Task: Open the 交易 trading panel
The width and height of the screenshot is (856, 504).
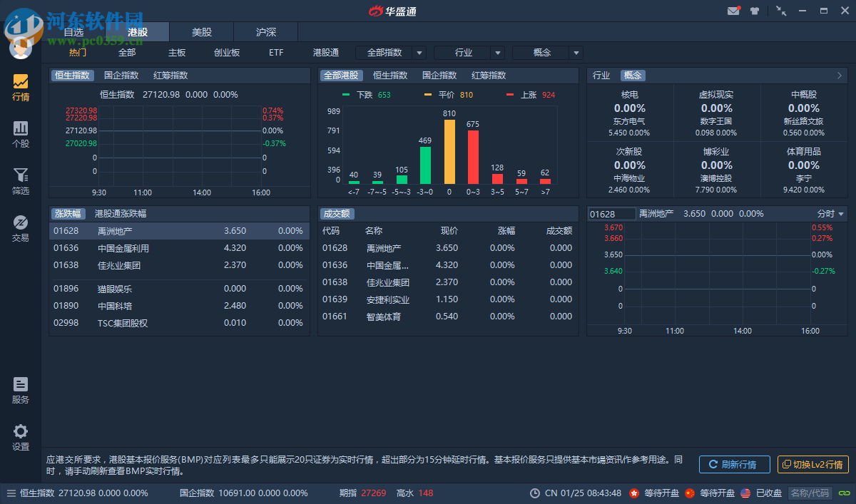Action: click(20, 228)
